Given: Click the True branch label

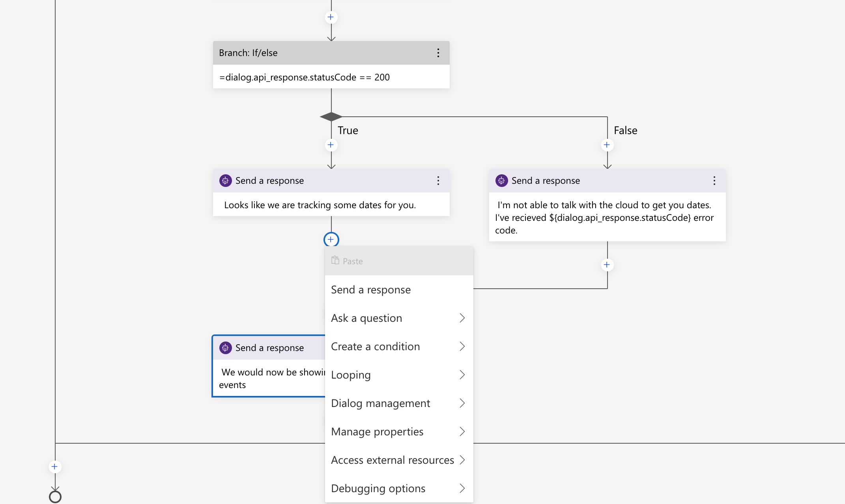Looking at the screenshot, I should tap(348, 131).
